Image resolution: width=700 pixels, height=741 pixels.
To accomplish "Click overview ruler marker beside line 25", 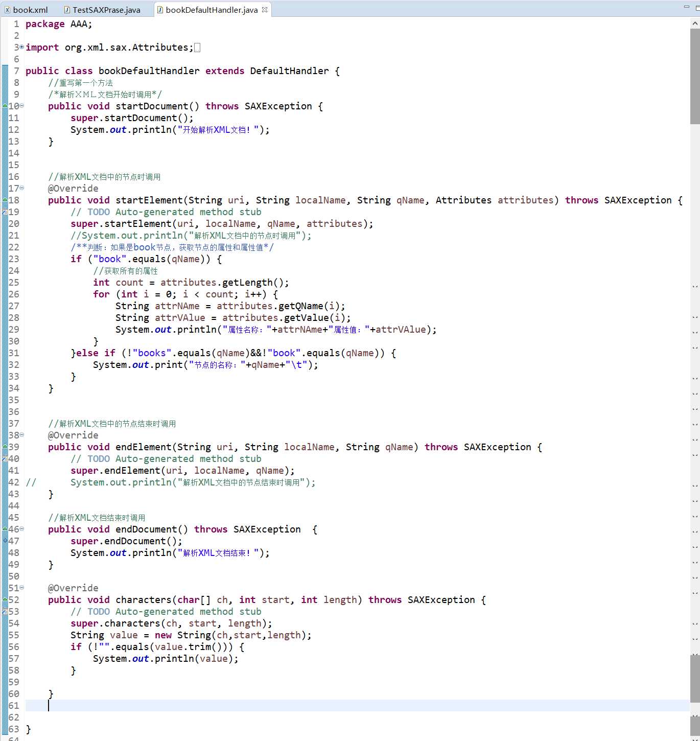I will (x=695, y=286).
